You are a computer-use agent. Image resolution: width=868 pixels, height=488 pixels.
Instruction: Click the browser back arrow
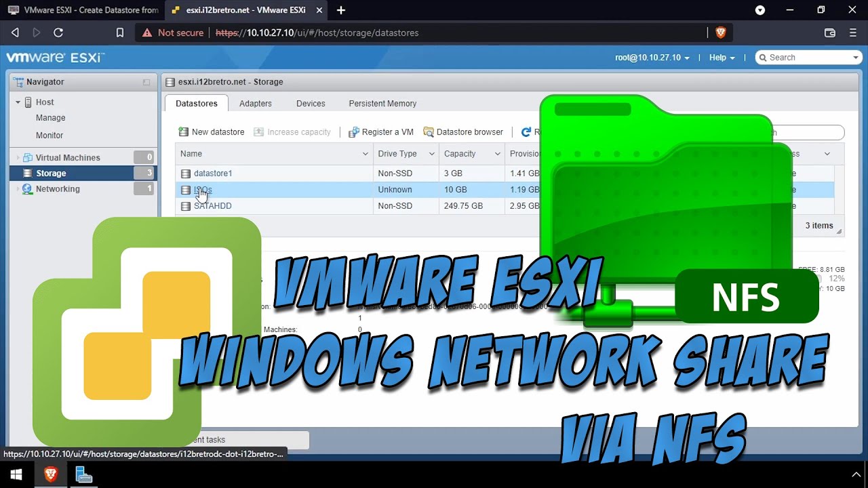15,33
